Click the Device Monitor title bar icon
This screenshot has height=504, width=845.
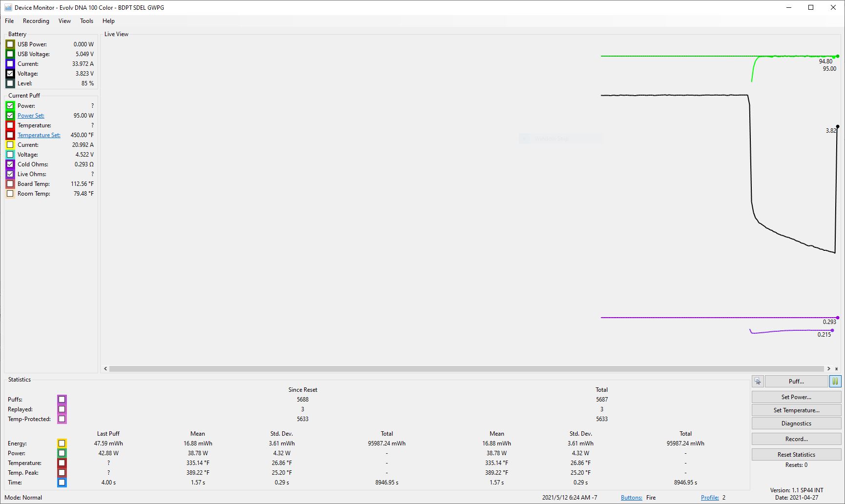tap(8, 7)
